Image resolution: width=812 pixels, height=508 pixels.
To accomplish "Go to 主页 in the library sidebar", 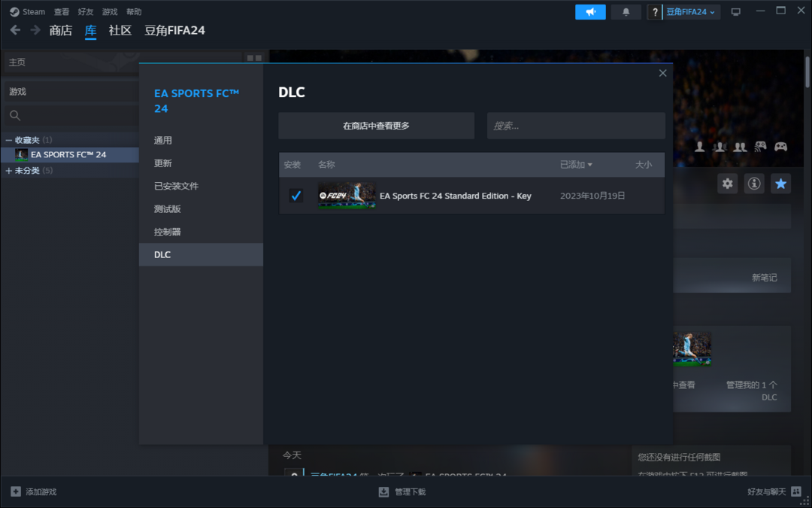I will click(x=123, y=62).
